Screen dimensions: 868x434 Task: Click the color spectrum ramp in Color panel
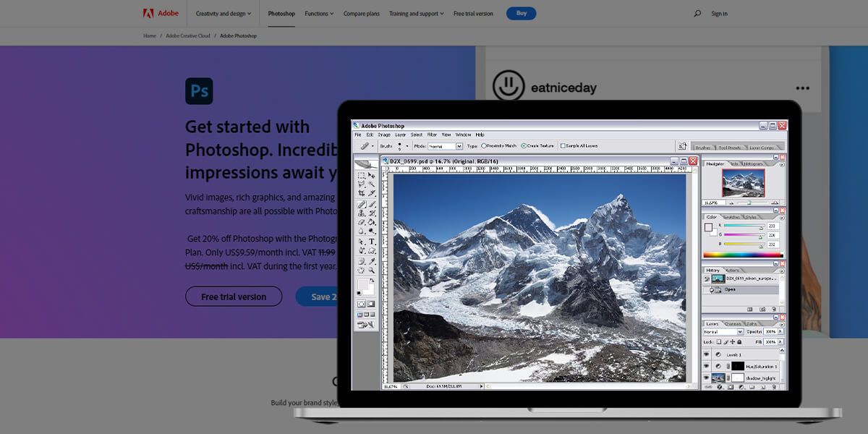743,255
